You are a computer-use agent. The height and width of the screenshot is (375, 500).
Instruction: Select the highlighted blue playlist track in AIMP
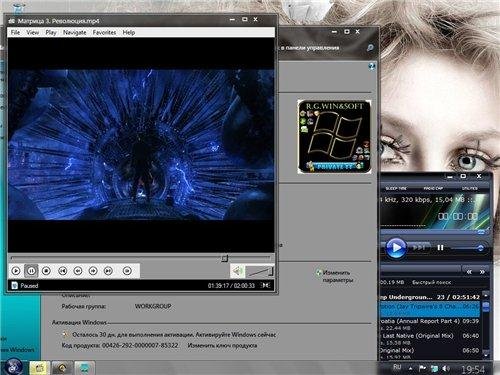[429, 309]
